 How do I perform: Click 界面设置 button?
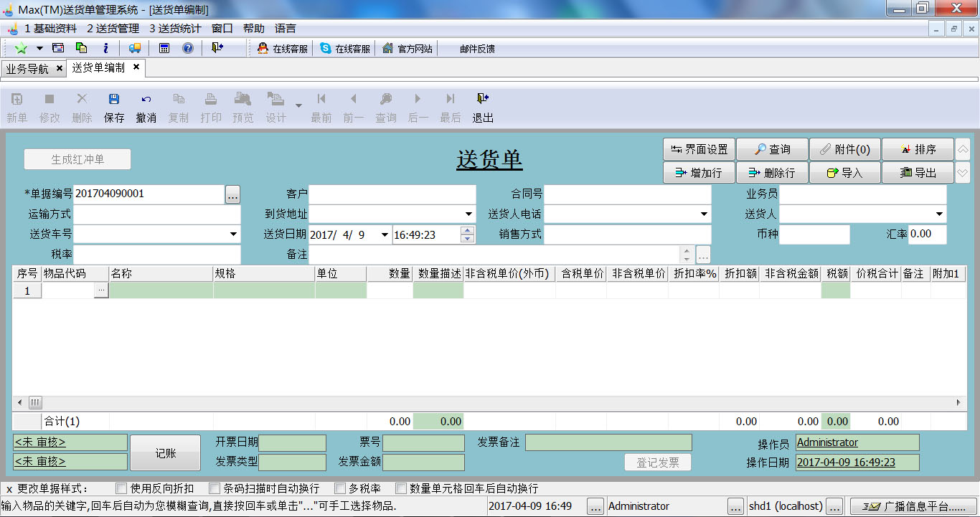point(699,149)
